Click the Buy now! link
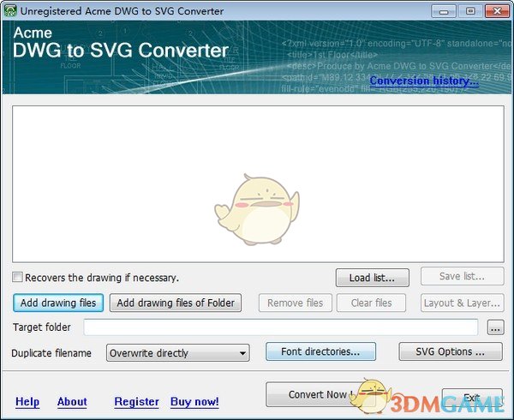 click(x=194, y=402)
